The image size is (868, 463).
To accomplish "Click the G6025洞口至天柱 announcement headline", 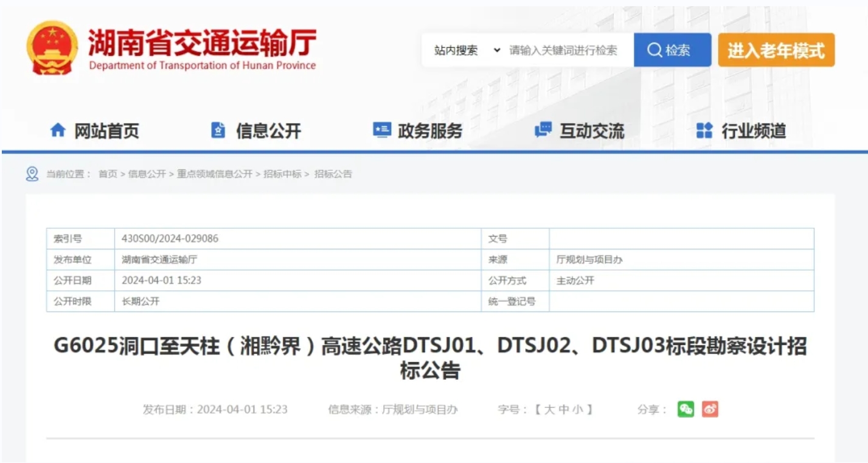I will [x=430, y=358].
